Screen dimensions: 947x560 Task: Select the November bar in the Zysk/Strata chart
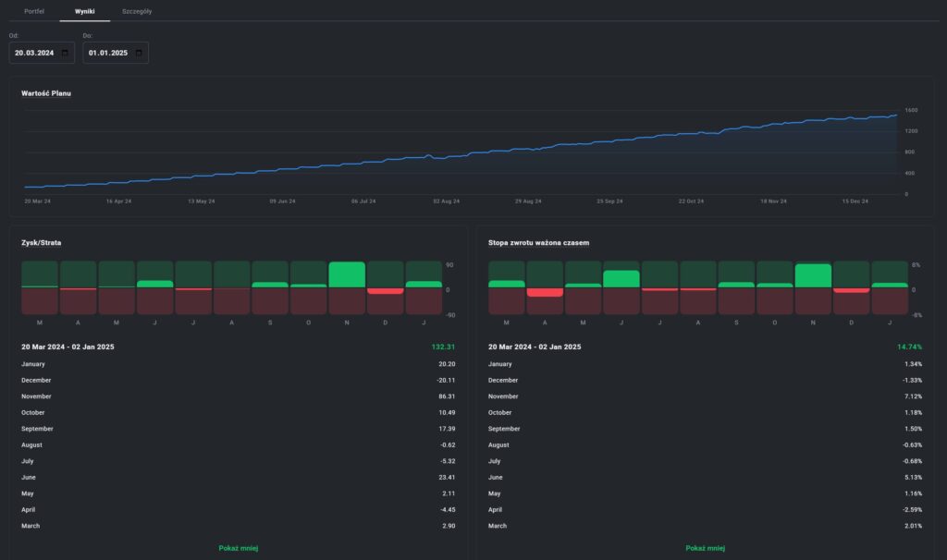click(x=347, y=275)
